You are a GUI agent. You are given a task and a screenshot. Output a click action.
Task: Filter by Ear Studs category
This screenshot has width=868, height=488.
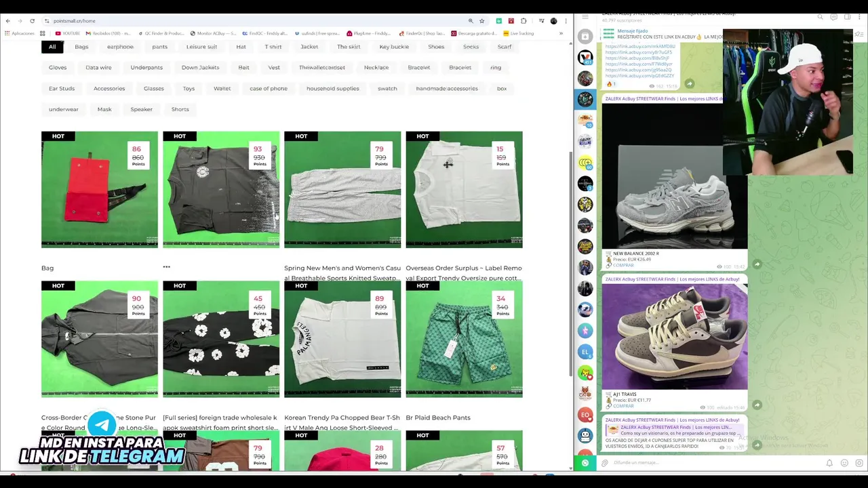(62, 89)
